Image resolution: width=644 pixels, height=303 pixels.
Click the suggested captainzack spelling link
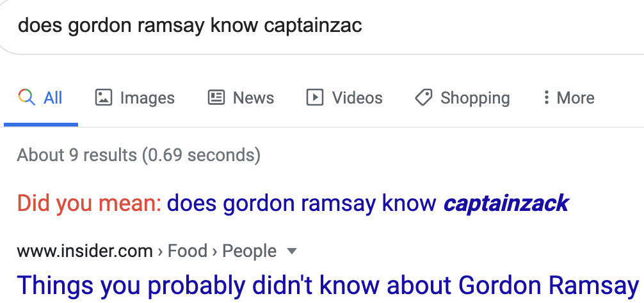367,203
